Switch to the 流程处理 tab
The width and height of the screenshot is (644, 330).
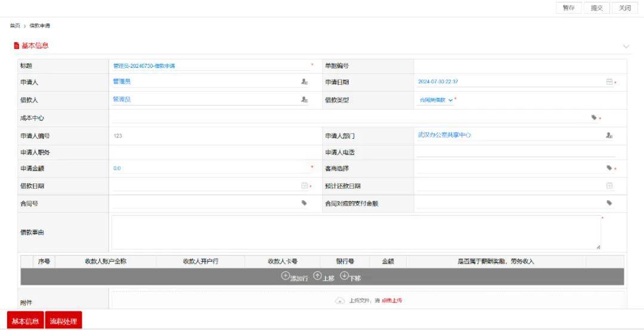[63, 321]
